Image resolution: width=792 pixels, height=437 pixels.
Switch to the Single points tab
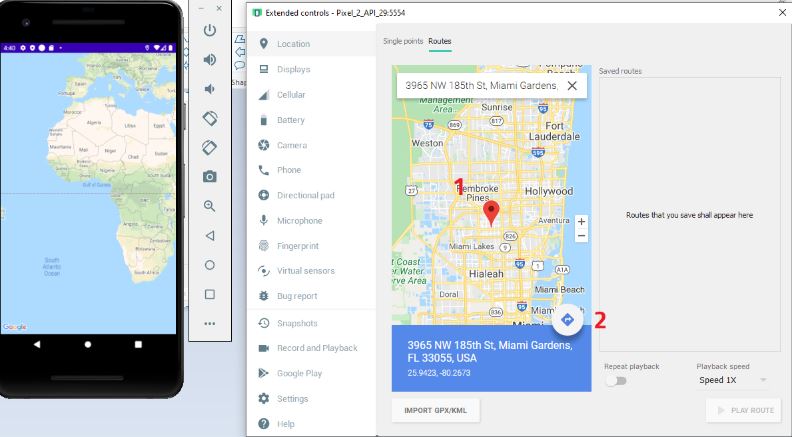point(403,41)
